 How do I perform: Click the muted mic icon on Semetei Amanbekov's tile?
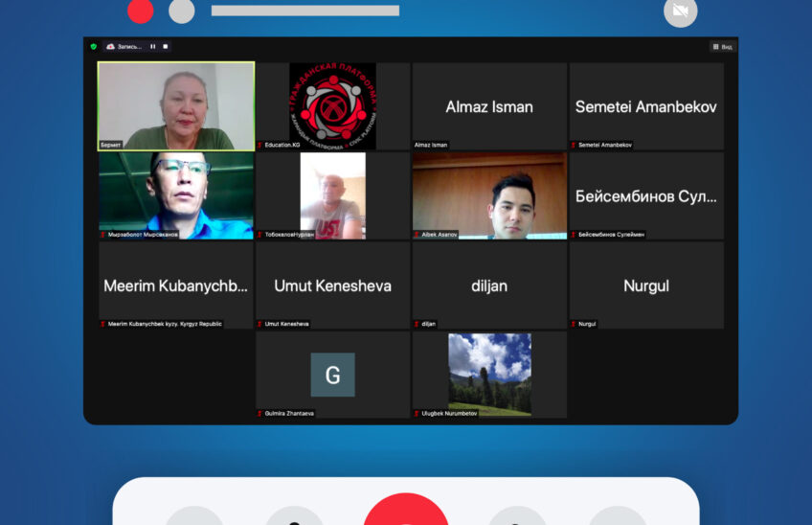(574, 145)
